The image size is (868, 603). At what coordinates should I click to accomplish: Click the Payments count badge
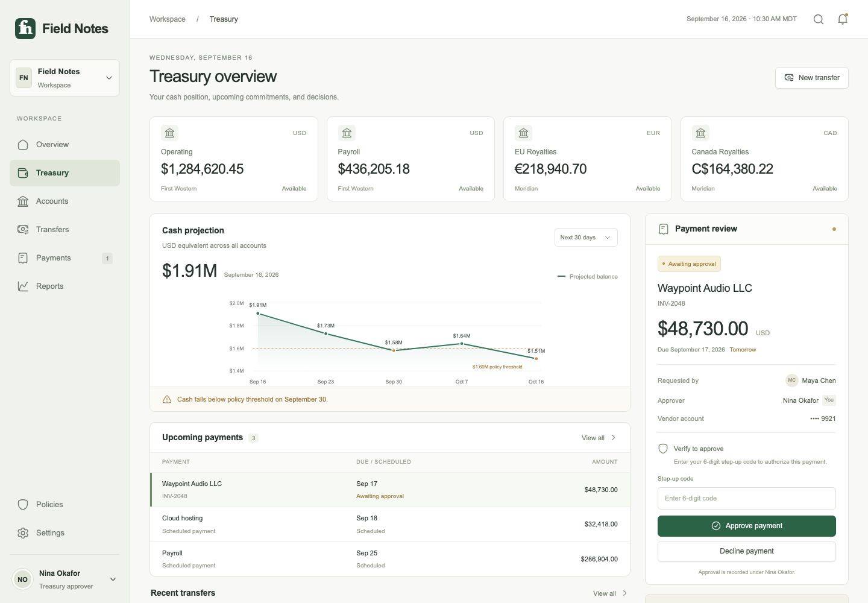107,258
